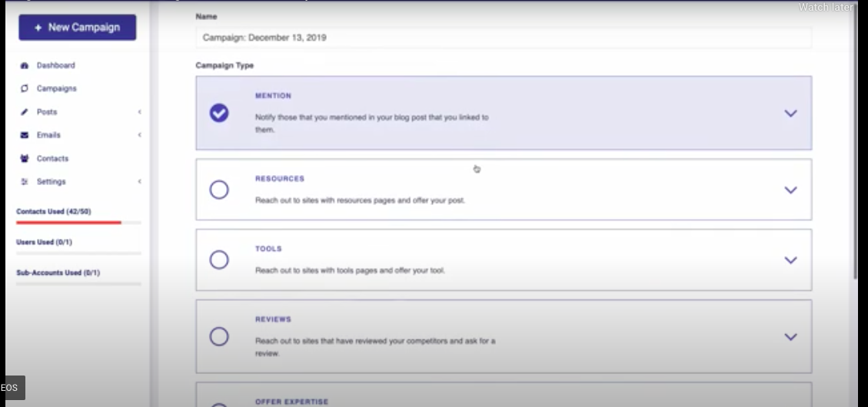Click the Settings sliders icon

(25, 182)
